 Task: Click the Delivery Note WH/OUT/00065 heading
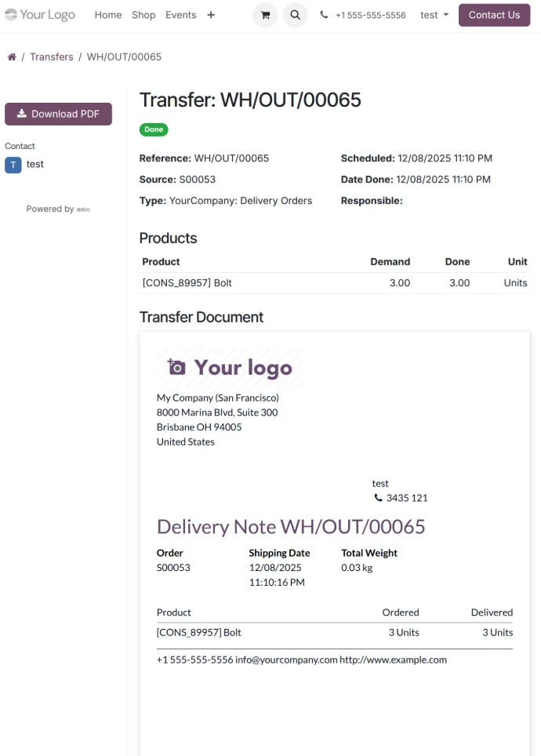[x=291, y=526]
